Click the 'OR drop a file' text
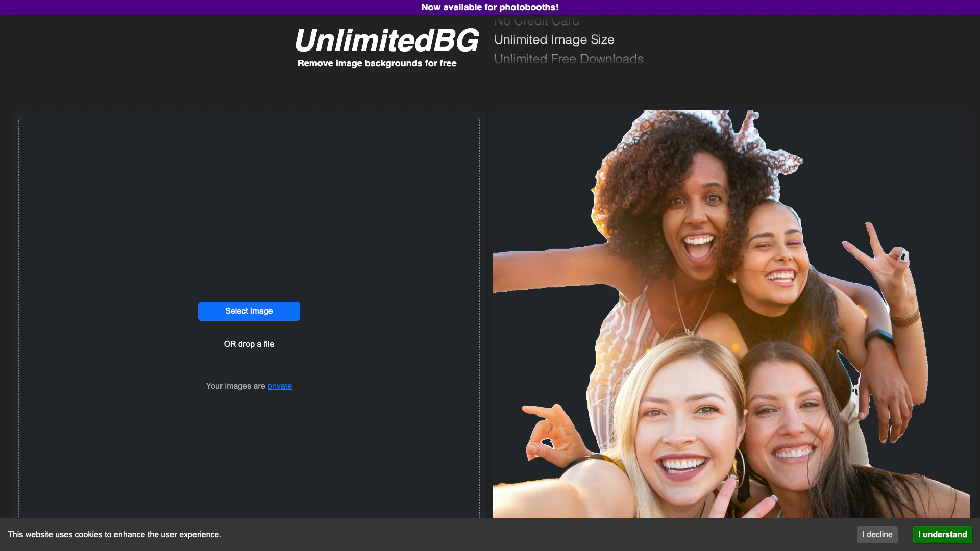980x551 pixels. (249, 344)
